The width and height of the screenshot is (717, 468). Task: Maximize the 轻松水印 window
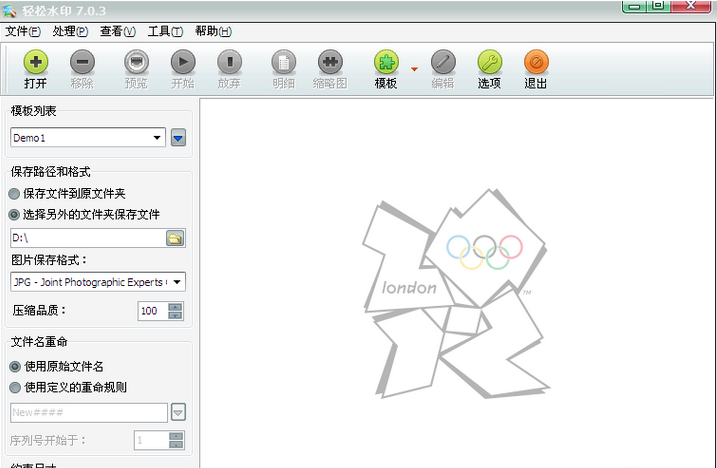pos(658,6)
